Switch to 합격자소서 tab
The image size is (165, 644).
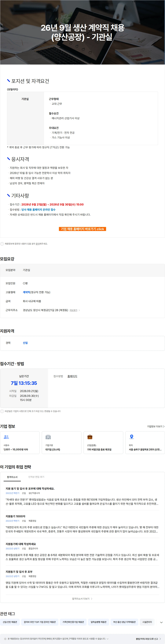[x=12, y=477]
